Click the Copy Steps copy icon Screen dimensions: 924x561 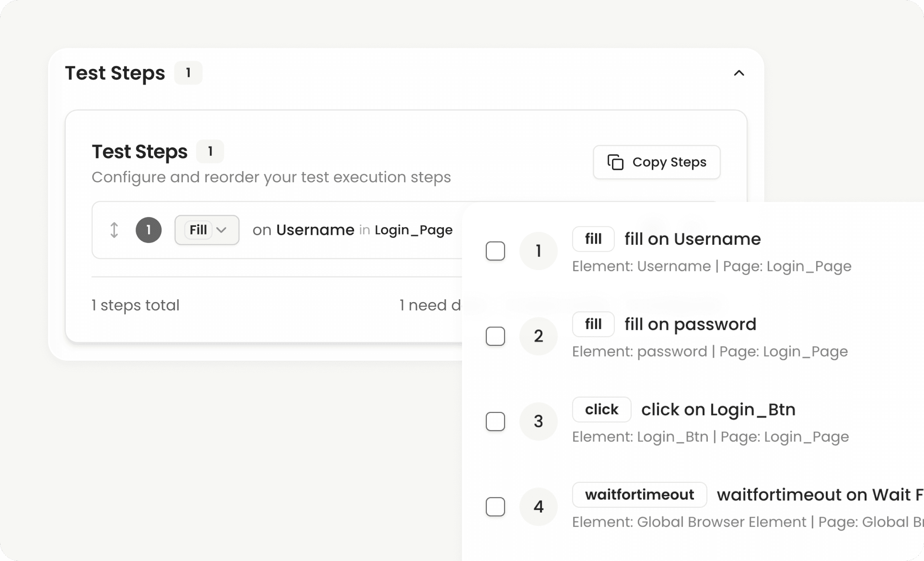coord(615,162)
